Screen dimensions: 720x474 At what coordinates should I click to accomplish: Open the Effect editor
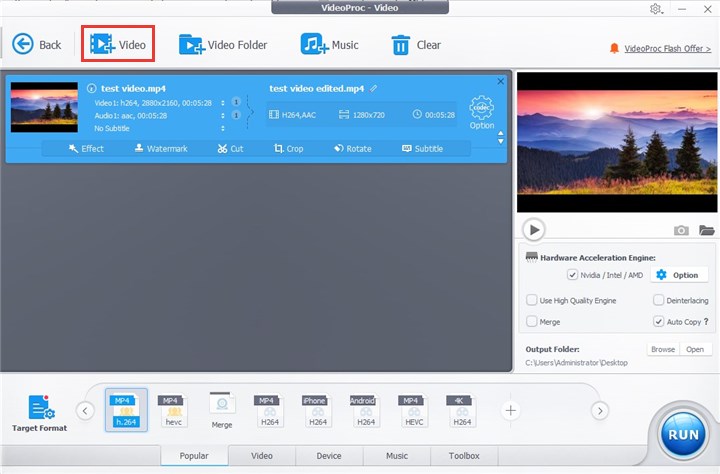(86, 148)
